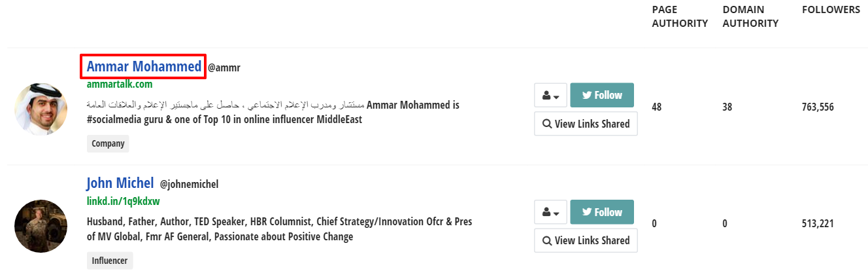868x275 pixels.
Task: Follow Ammar Mohammed on Twitter
Action: click(x=602, y=95)
